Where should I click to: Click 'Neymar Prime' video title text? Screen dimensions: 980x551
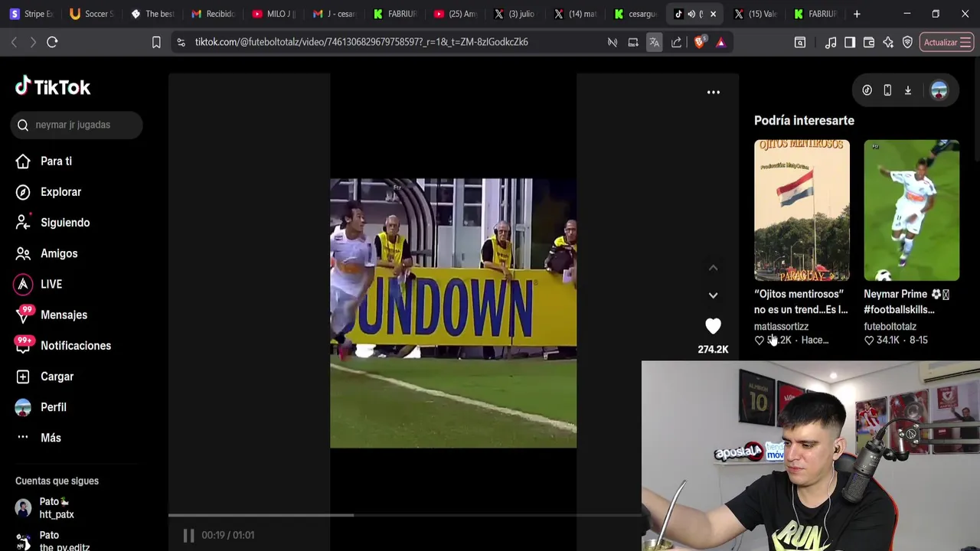point(906,302)
